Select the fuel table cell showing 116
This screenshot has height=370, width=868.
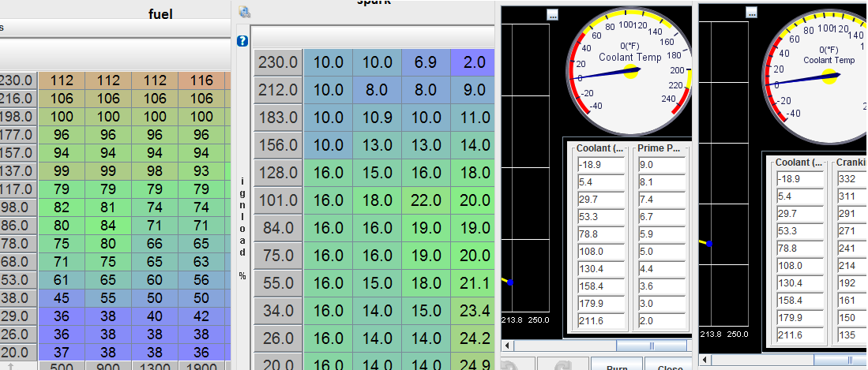click(x=201, y=80)
